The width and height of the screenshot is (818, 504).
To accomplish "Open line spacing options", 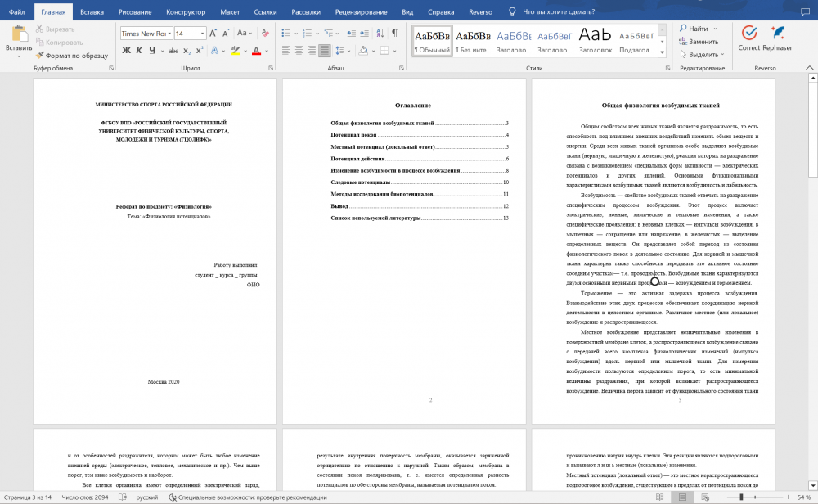I will [340, 51].
